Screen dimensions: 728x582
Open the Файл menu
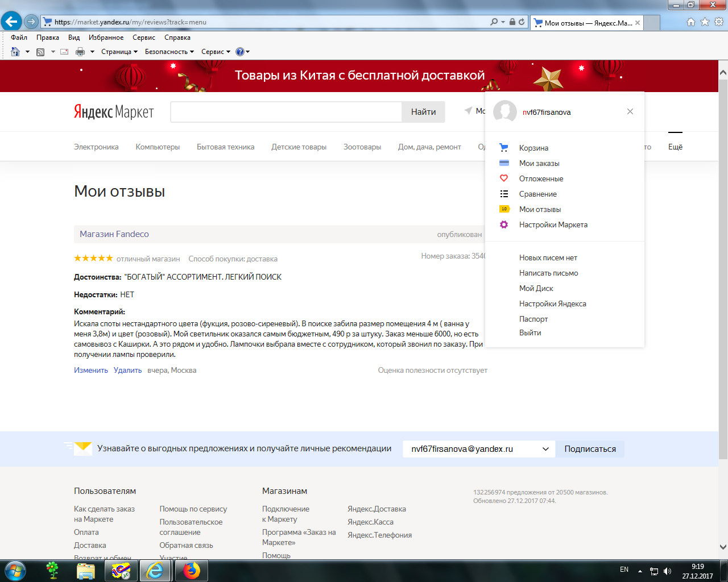(x=19, y=38)
